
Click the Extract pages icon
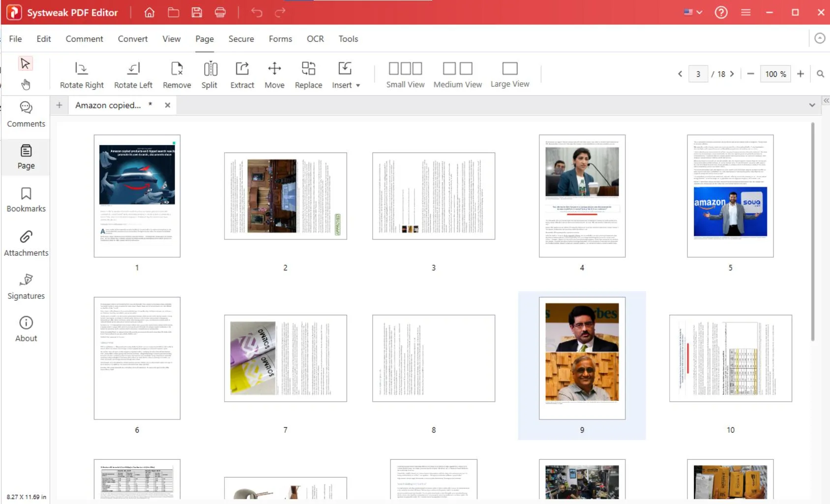pyautogui.click(x=242, y=69)
